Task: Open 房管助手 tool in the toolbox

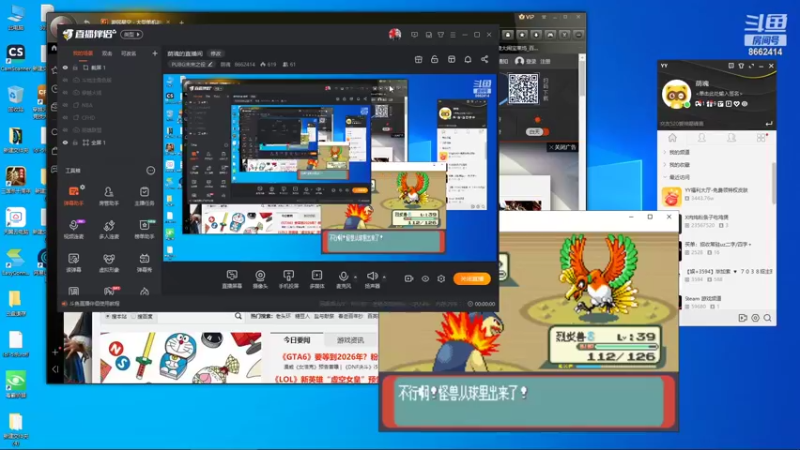Action: pyautogui.click(x=109, y=195)
